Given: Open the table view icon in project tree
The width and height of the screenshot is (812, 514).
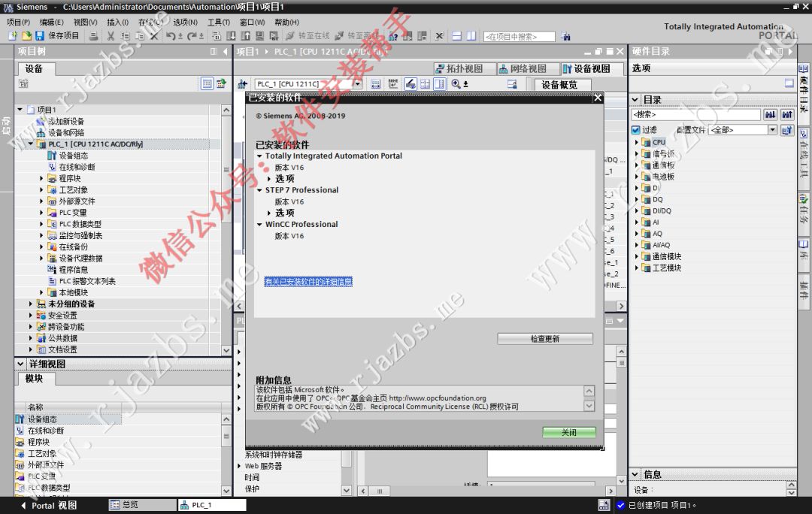Looking at the screenshot, I should [x=207, y=83].
